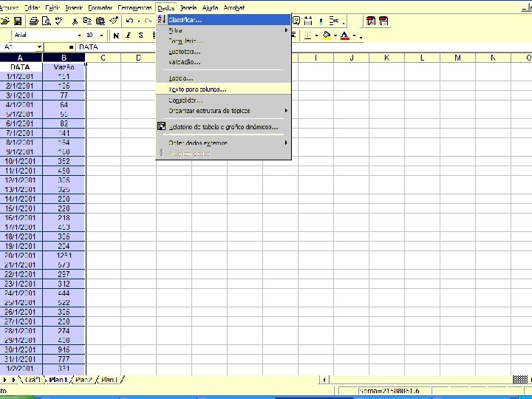Toggle bold (N) formatting

(x=116, y=35)
